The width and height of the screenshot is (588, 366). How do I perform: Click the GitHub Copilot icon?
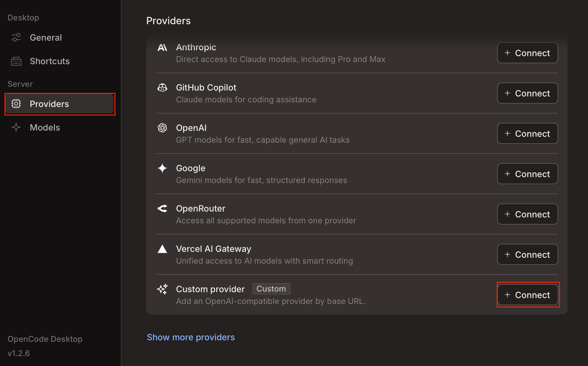point(162,88)
